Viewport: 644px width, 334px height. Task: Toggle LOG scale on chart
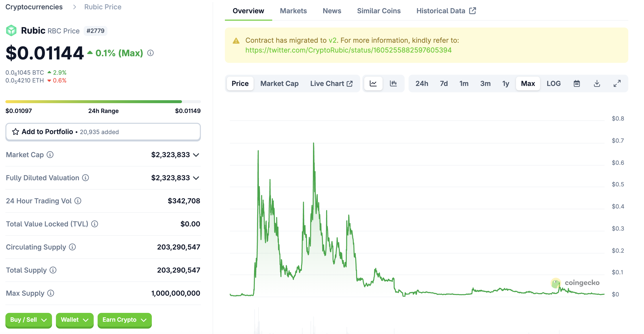click(x=554, y=83)
